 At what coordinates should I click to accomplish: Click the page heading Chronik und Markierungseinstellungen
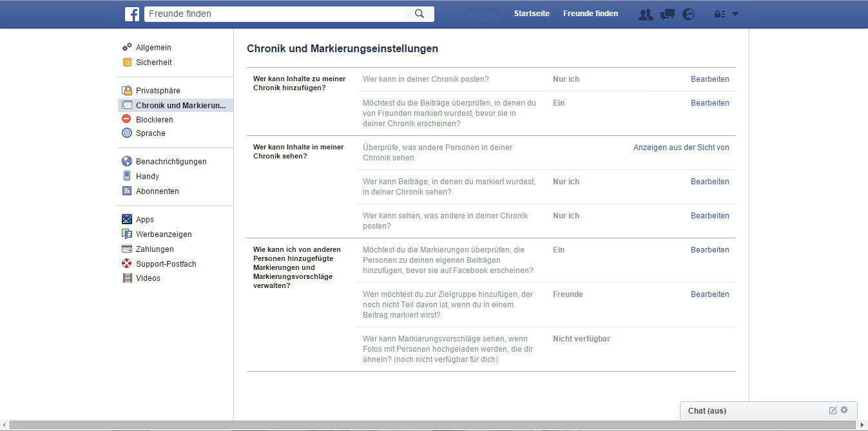342,49
